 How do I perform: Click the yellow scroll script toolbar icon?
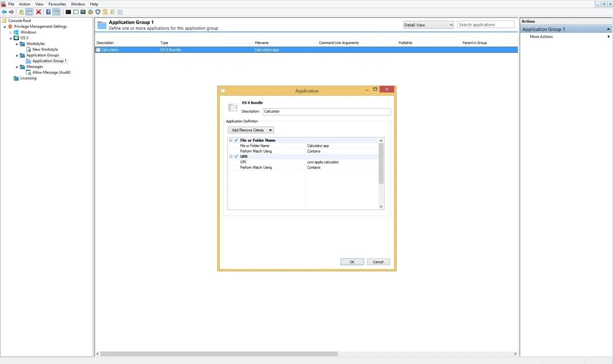[105, 12]
